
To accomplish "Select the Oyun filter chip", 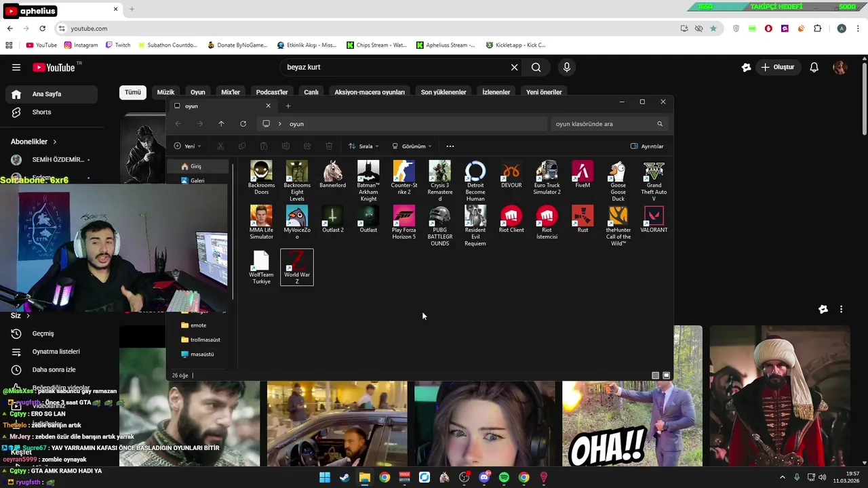I will (198, 92).
